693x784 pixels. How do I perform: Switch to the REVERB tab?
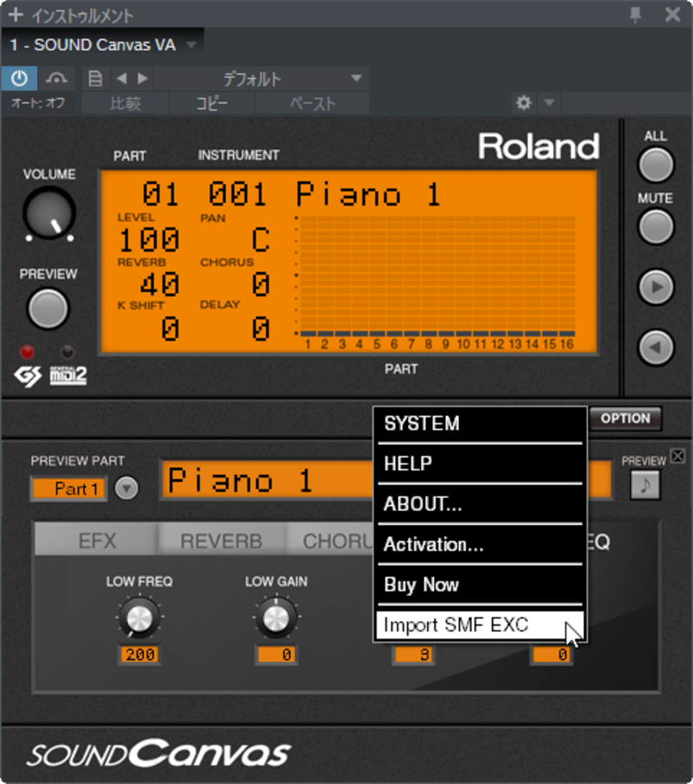(221, 541)
